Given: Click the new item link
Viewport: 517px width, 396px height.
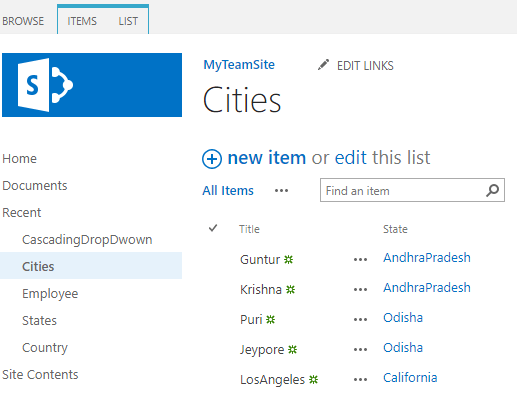Looking at the screenshot, I should 267,158.
